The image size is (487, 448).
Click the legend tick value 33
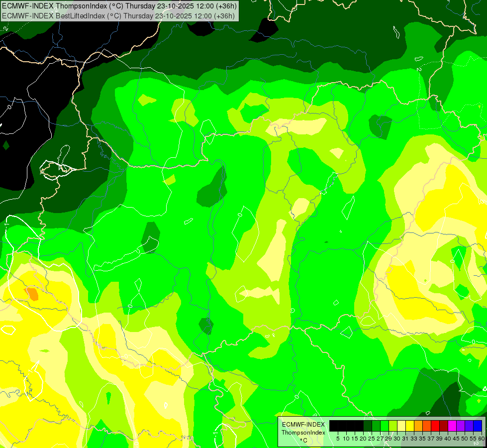point(414,439)
